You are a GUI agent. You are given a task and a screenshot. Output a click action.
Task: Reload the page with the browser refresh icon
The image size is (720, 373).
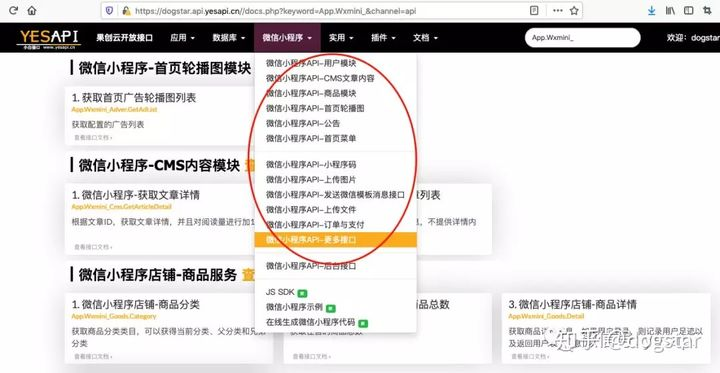pos(14,11)
